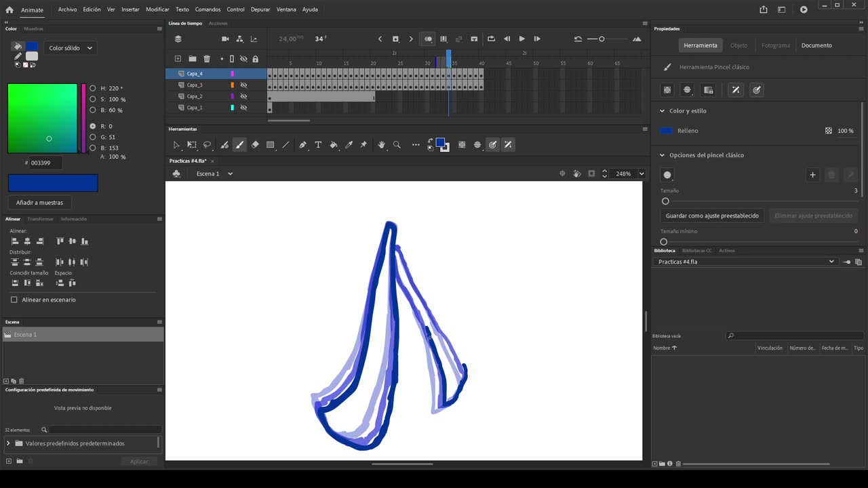Click the add brush preset plus button

pyautogui.click(x=812, y=175)
